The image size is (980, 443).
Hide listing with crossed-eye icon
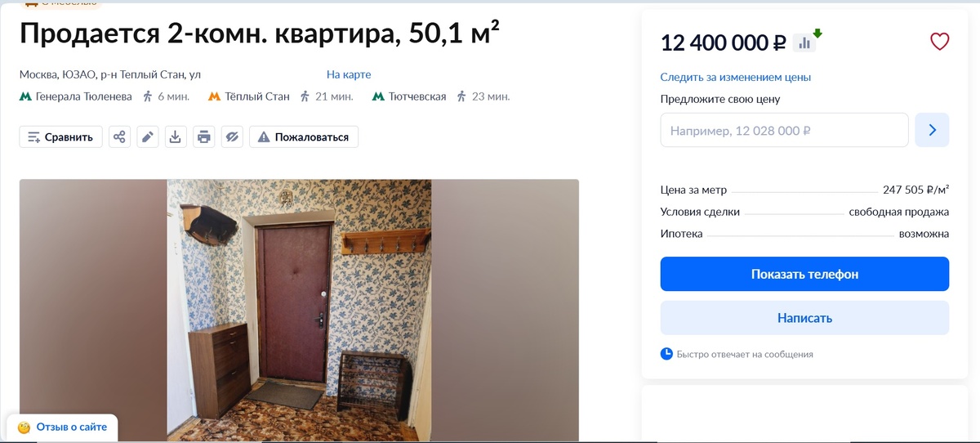tap(232, 136)
